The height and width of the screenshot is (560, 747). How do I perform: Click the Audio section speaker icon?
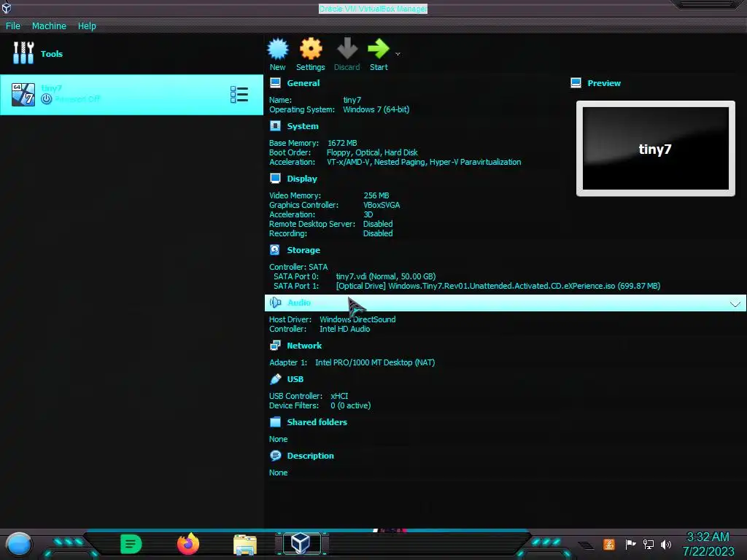tap(275, 303)
